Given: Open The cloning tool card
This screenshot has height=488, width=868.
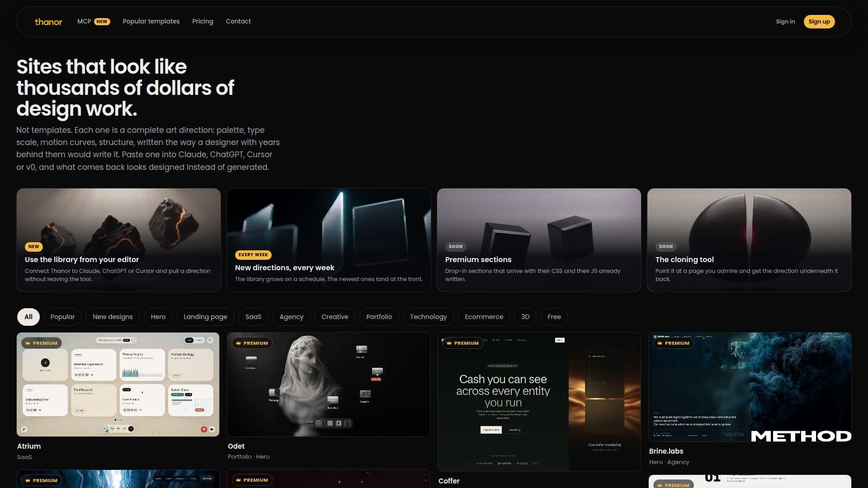Looking at the screenshot, I should (749, 240).
